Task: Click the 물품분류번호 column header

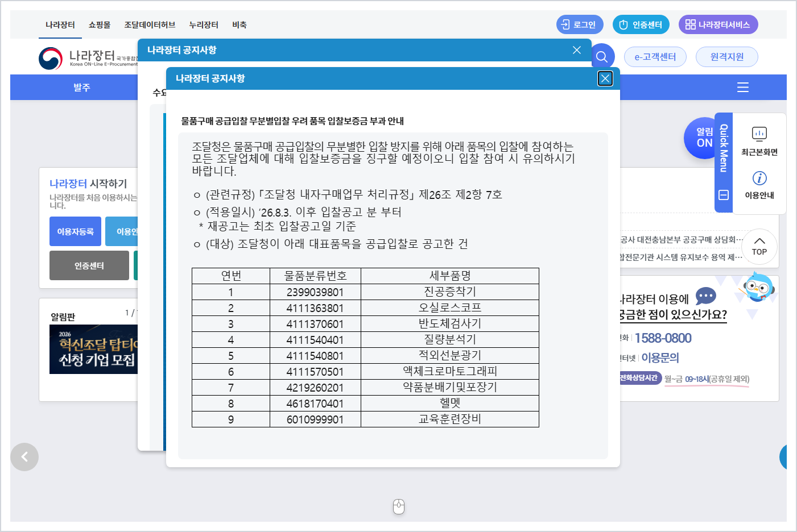Action: (x=315, y=276)
